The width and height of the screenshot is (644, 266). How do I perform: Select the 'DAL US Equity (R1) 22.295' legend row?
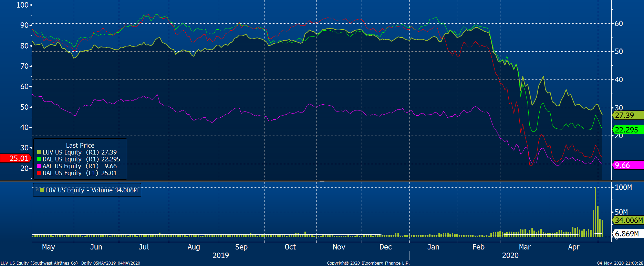(79, 159)
